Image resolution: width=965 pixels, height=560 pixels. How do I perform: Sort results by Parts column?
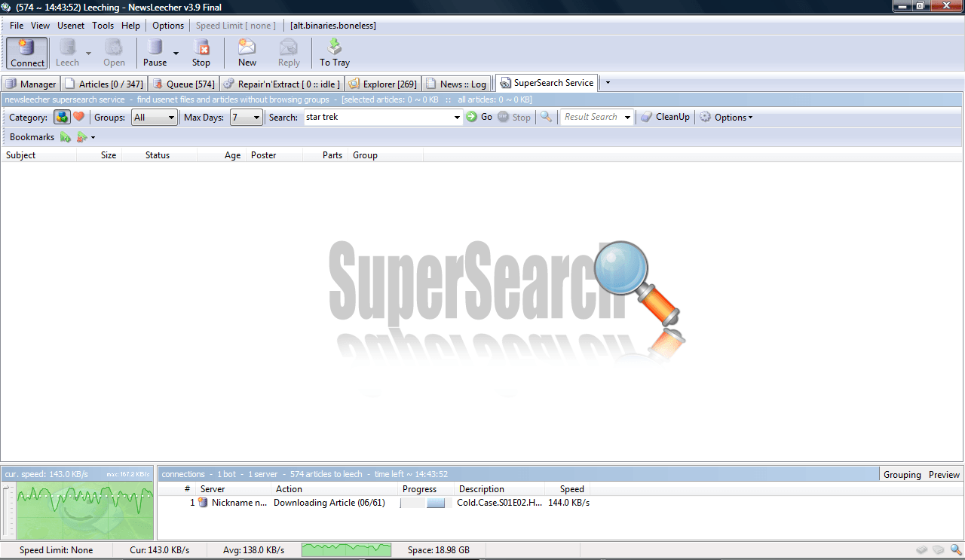click(326, 155)
